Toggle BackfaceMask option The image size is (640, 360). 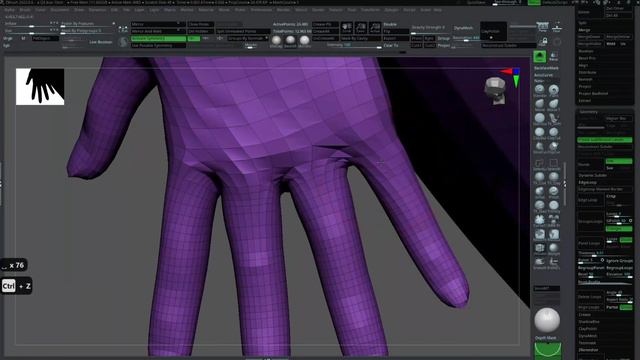[546, 68]
